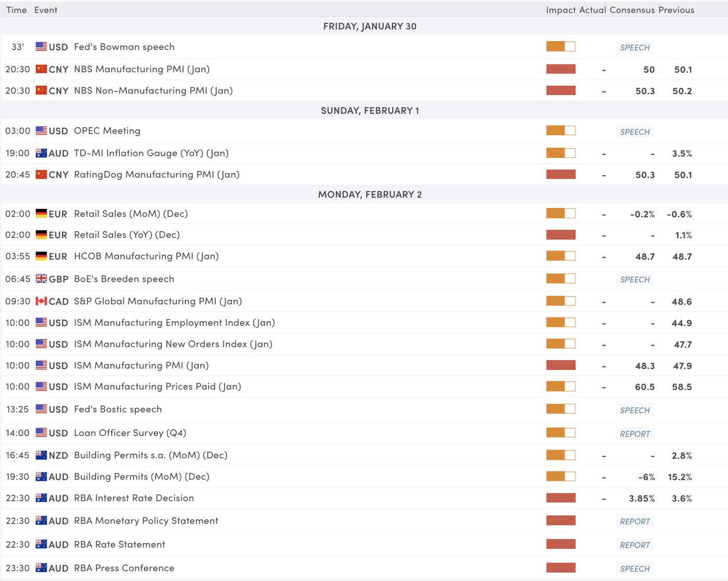728x581 pixels.
Task: Click the Friday, January 30 date header
Action: click(x=370, y=27)
